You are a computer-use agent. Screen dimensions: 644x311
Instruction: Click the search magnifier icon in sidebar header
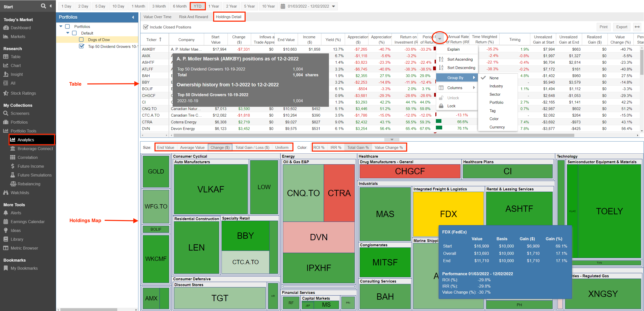point(43,6)
